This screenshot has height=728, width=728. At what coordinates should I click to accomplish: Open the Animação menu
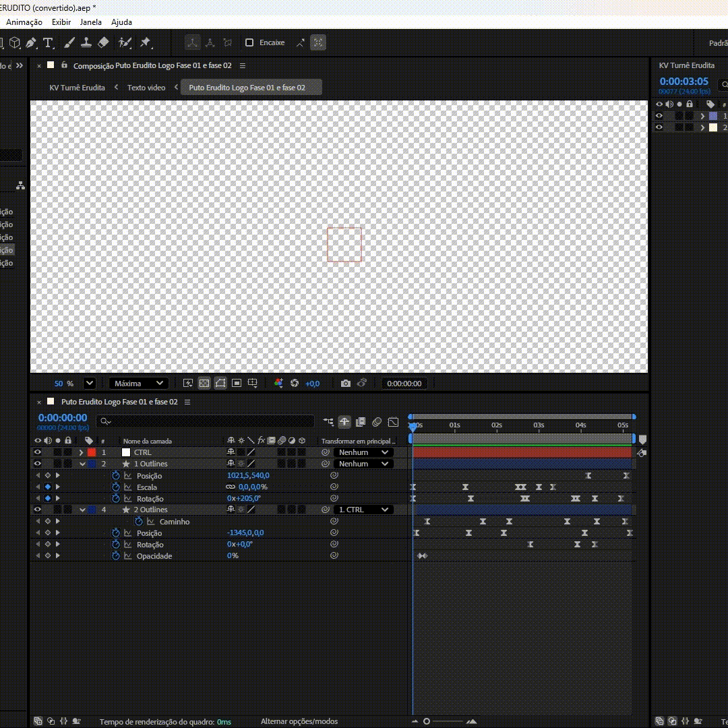pos(24,22)
